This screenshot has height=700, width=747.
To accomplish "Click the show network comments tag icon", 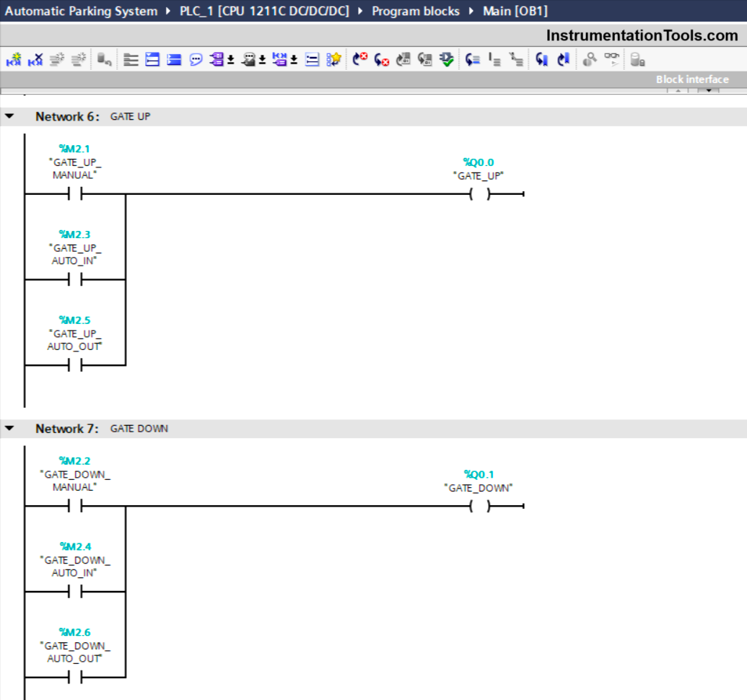I will point(279,59).
